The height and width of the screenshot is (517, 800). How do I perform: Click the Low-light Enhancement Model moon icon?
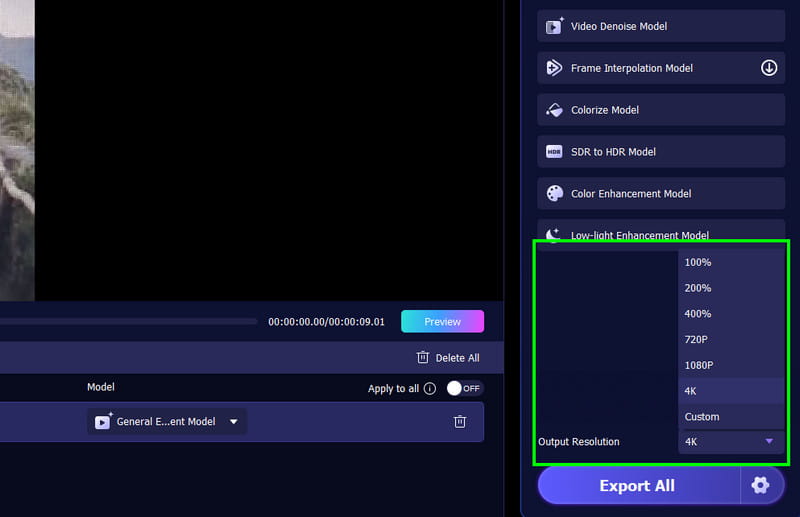554,234
